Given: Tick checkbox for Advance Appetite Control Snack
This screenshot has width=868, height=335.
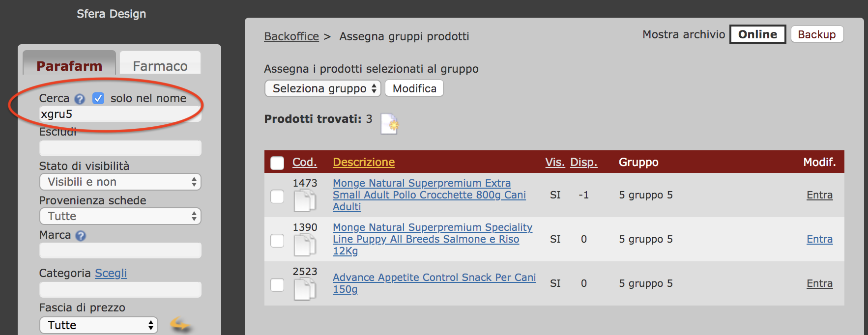Looking at the screenshot, I should click(x=277, y=285).
